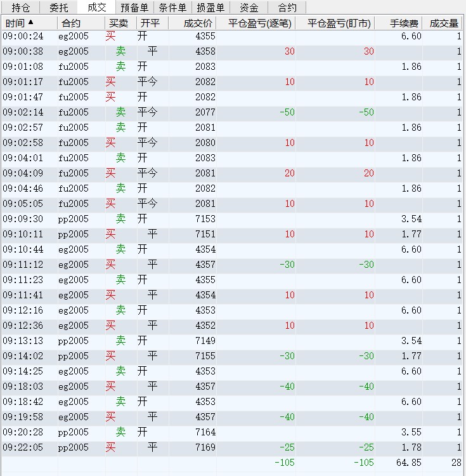Select time 09:04:01
This screenshot has height=476, width=466.
(23, 158)
